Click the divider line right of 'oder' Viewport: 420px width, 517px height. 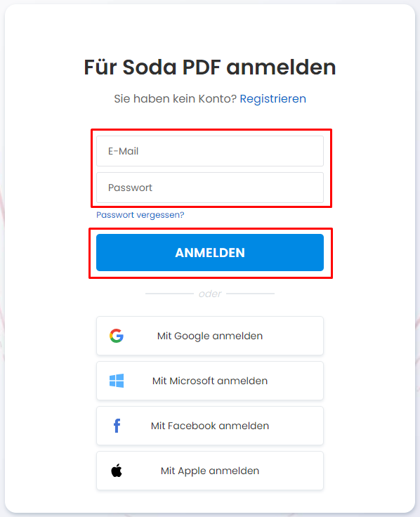[250, 294]
